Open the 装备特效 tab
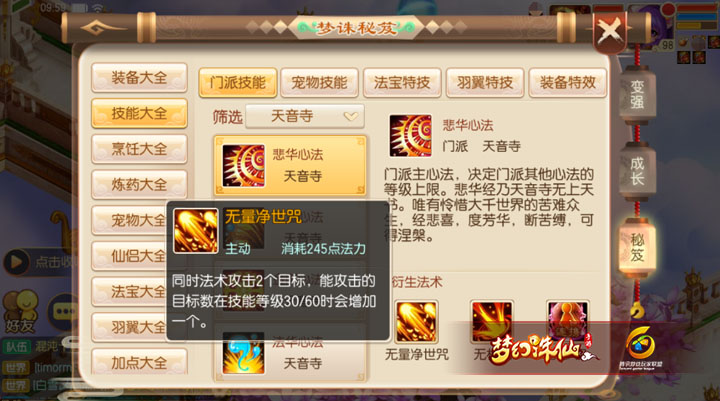The height and width of the screenshot is (401, 720). (x=568, y=83)
